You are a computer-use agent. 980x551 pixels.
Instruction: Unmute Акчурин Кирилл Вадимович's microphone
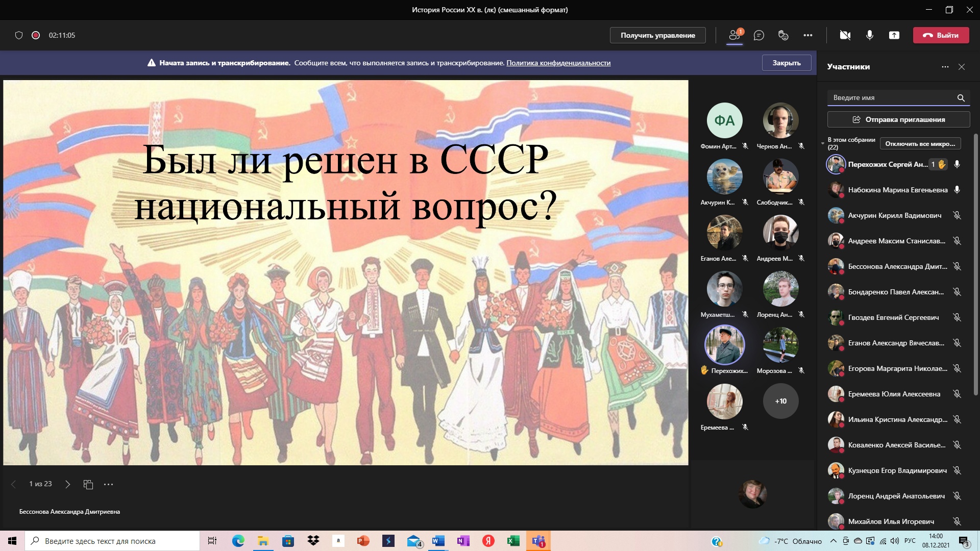click(957, 215)
